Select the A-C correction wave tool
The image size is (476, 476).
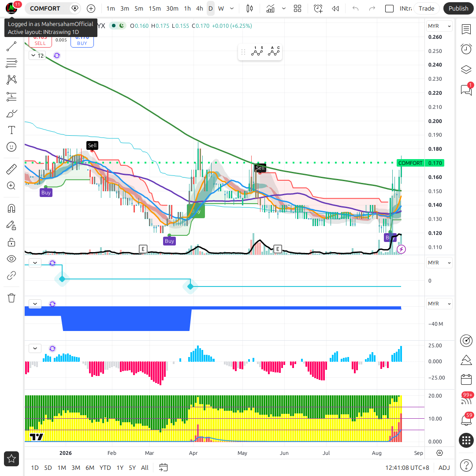(x=274, y=52)
